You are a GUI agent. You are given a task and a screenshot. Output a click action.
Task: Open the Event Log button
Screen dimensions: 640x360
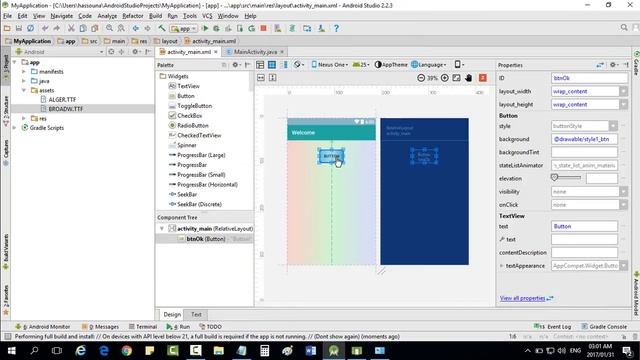point(554,327)
